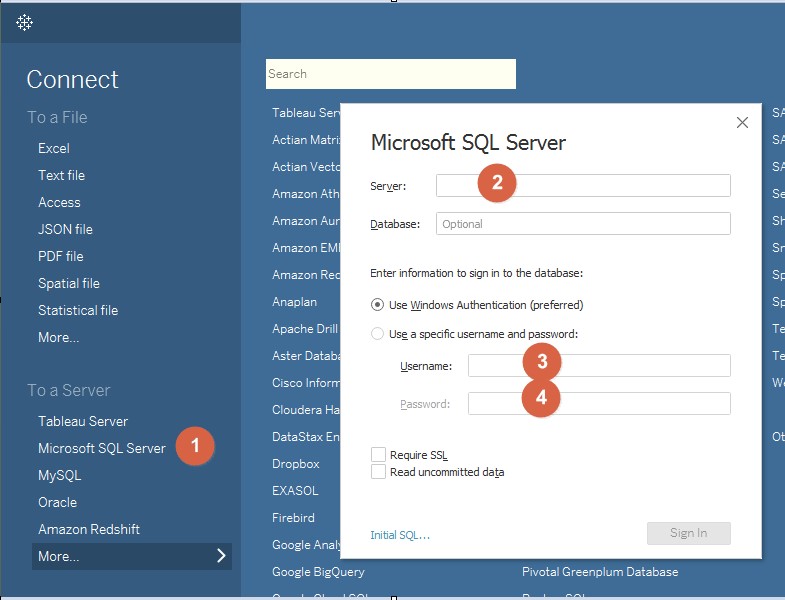Pick Statistical file connector
Viewport: 785px width, 600px height.
coord(78,311)
